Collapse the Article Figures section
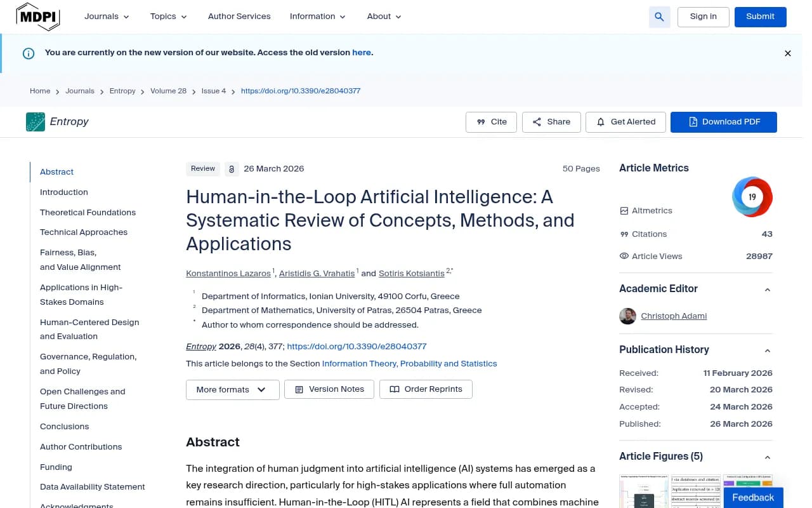Viewport: 812px width, 508px height. pyautogui.click(x=768, y=457)
